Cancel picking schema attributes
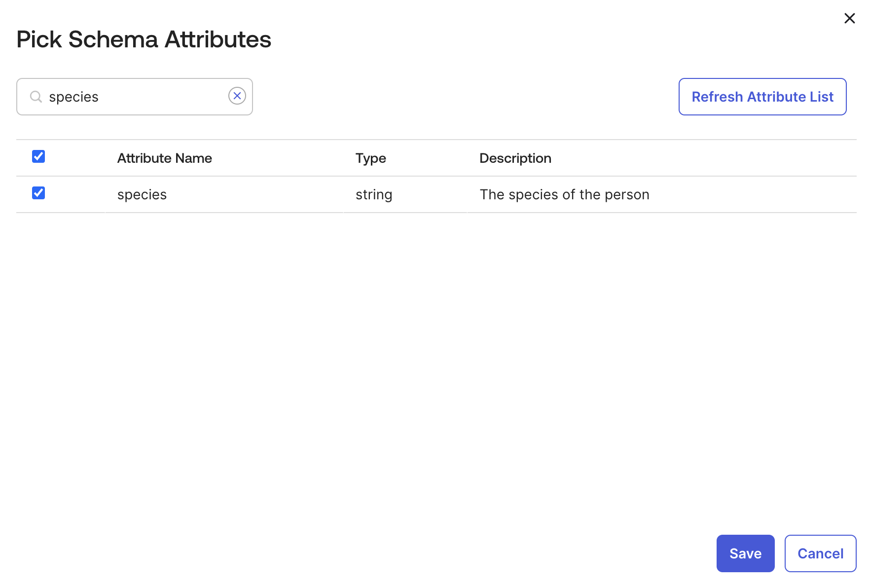The width and height of the screenshot is (869, 588). 820,553
